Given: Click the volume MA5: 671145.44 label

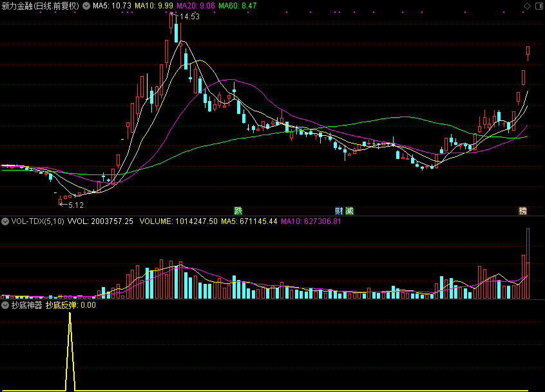Looking at the screenshot, I should 249,221.
